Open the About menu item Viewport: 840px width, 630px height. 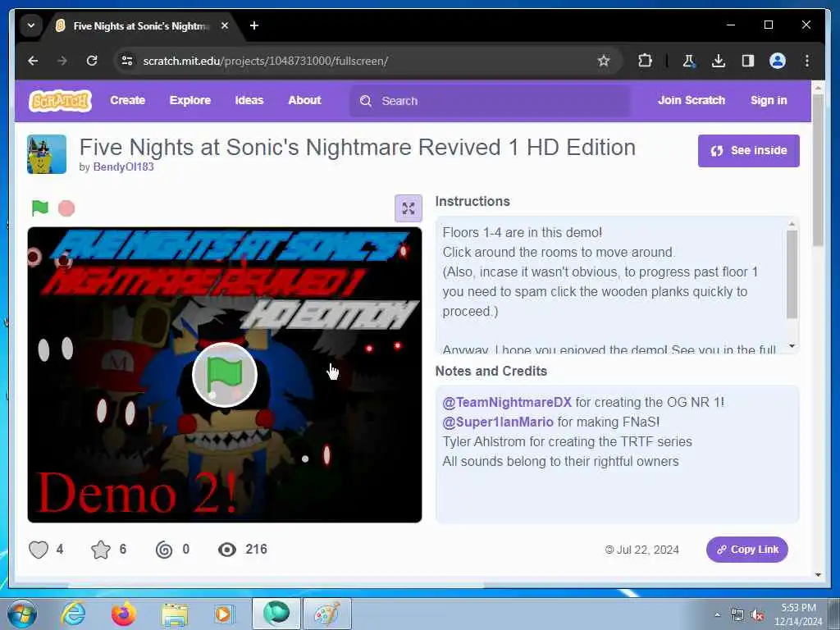(304, 100)
